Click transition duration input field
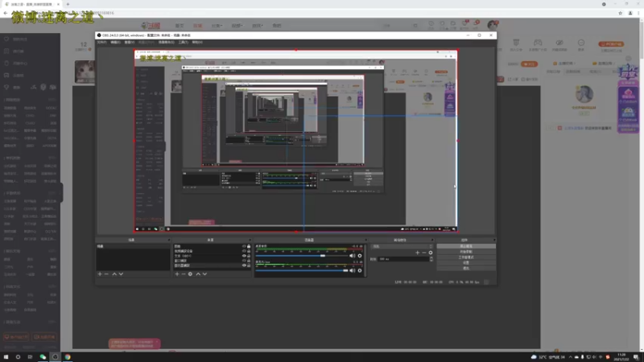The width and height of the screenshot is (644, 362). click(403, 259)
